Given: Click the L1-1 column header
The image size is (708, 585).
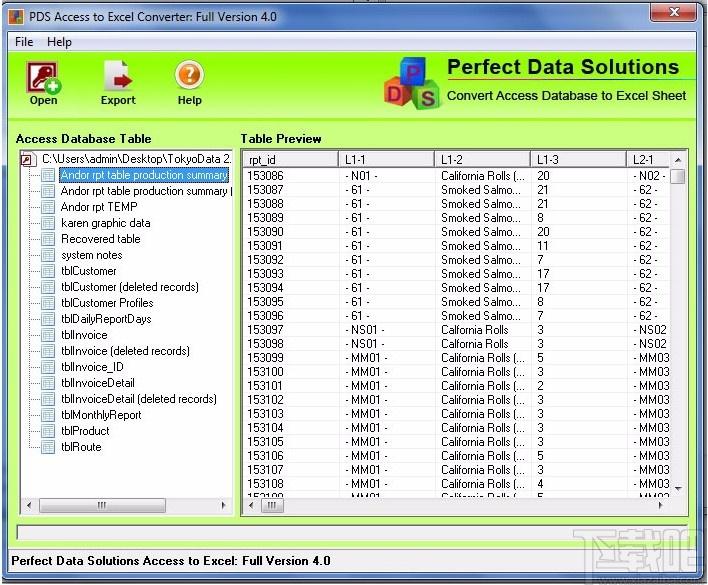Looking at the screenshot, I should click(387, 159).
